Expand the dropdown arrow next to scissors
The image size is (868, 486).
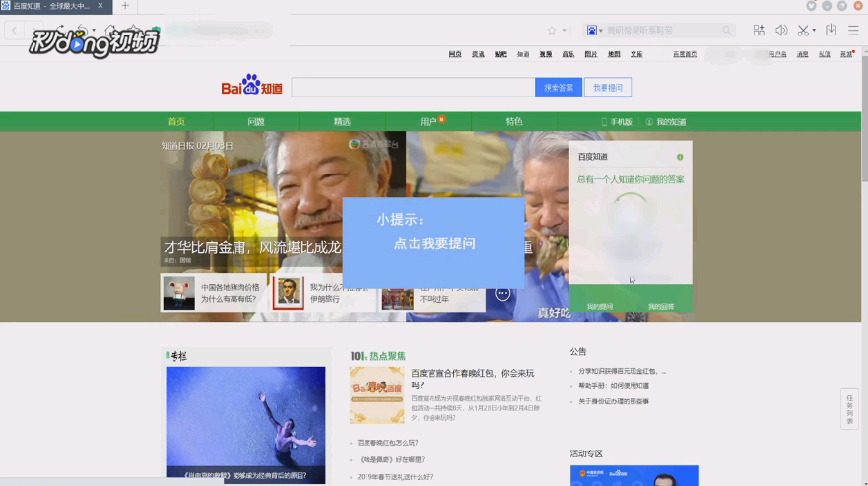coord(814,30)
